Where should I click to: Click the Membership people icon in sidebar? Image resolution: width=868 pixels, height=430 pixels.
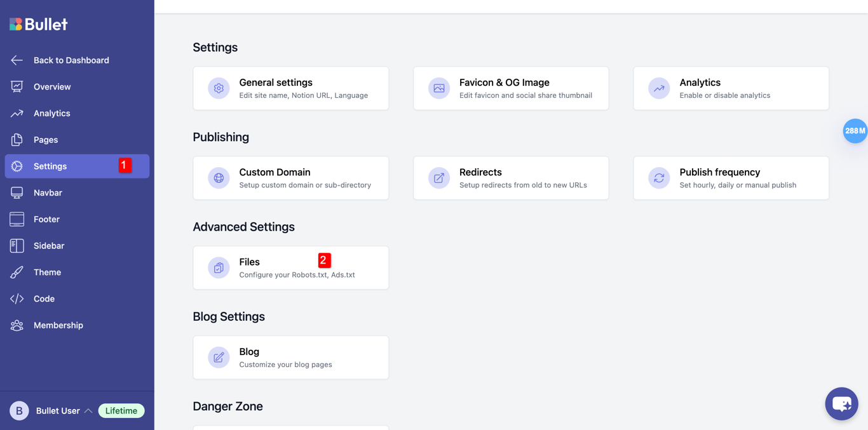(x=17, y=325)
